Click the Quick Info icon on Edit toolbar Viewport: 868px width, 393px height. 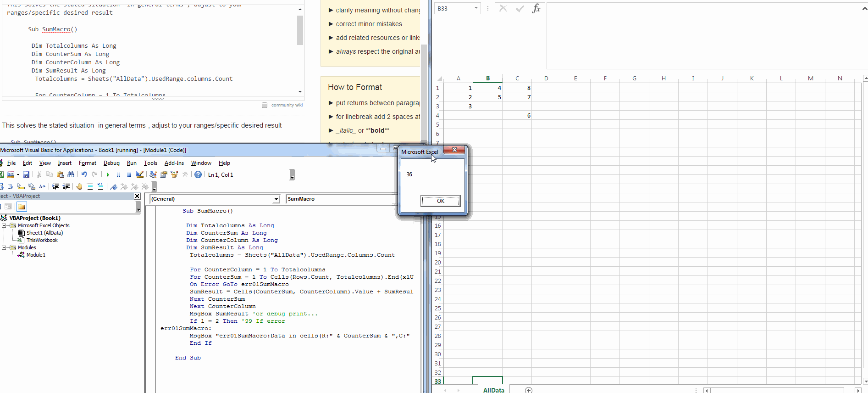pos(21,186)
